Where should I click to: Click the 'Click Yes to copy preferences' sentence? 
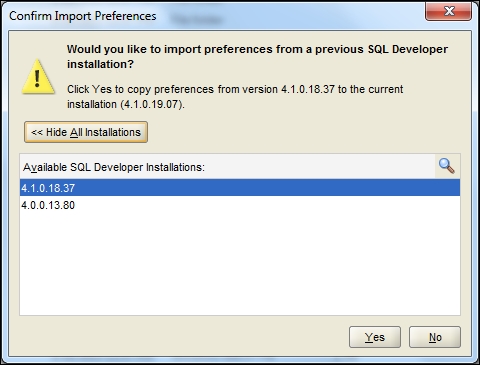pos(235,97)
